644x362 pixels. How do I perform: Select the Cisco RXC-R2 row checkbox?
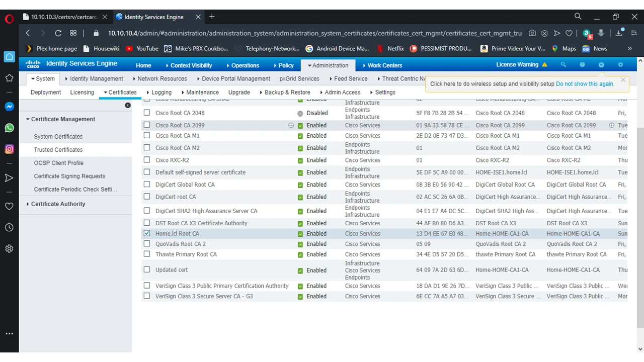147,160
